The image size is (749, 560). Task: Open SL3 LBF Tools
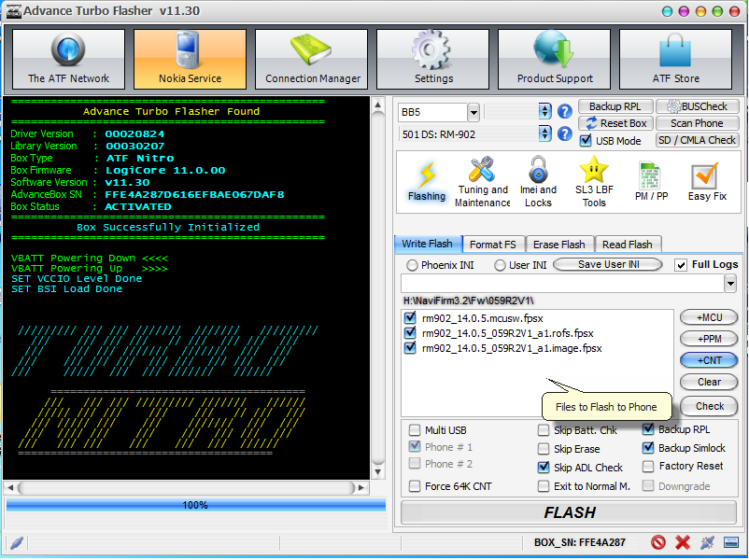[594, 181]
